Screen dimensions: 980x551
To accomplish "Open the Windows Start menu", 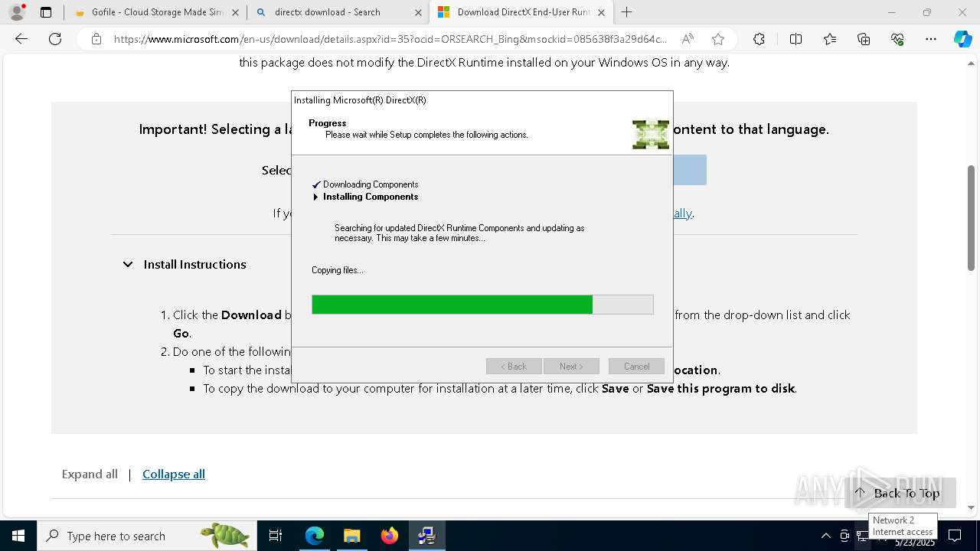I will (x=18, y=536).
